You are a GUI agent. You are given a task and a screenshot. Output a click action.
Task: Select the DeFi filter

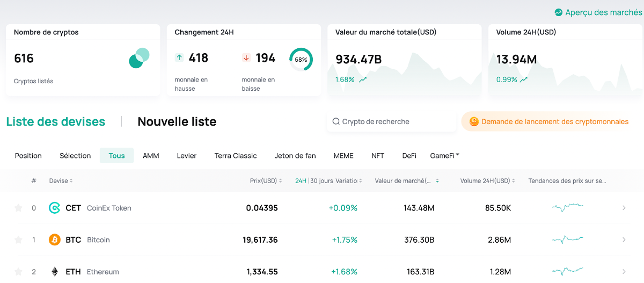[x=409, y=156]
